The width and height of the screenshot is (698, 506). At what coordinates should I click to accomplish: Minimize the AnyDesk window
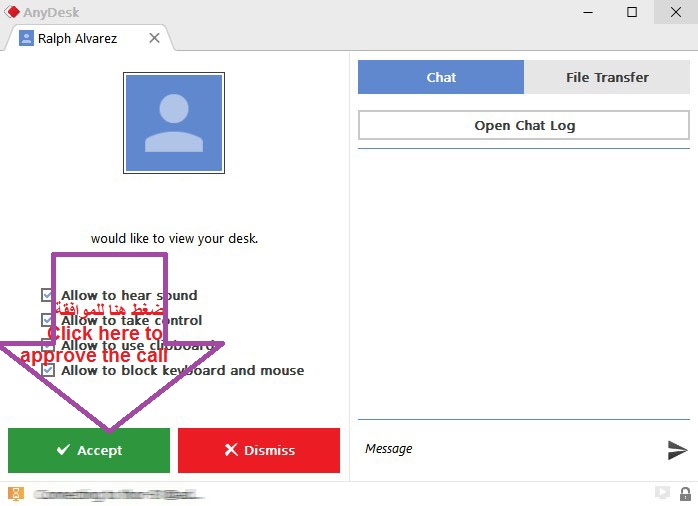588,12
